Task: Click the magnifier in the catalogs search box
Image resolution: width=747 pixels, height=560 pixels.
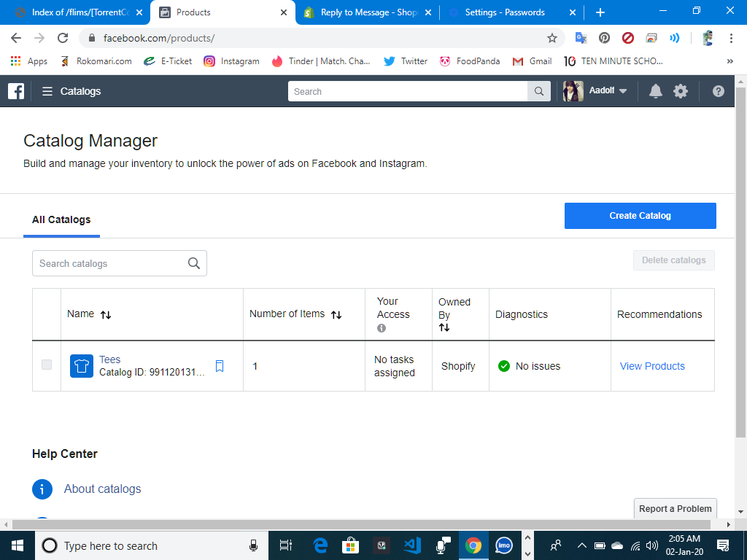Action: (194, 262)
